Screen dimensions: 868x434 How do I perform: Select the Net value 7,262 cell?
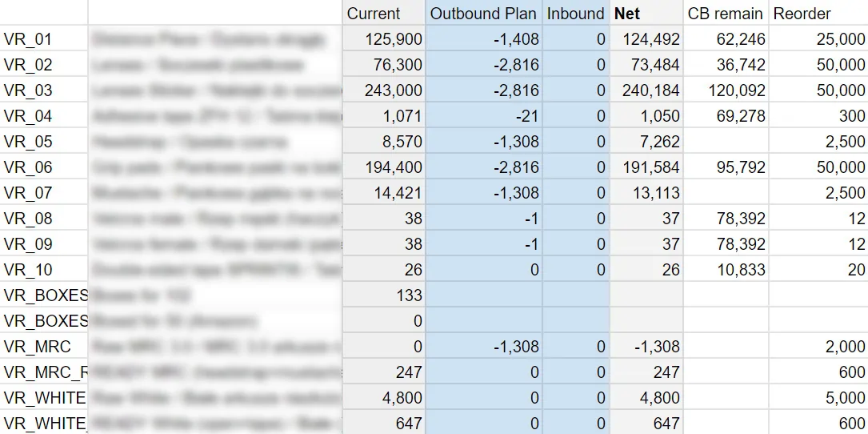pos(646,142)
